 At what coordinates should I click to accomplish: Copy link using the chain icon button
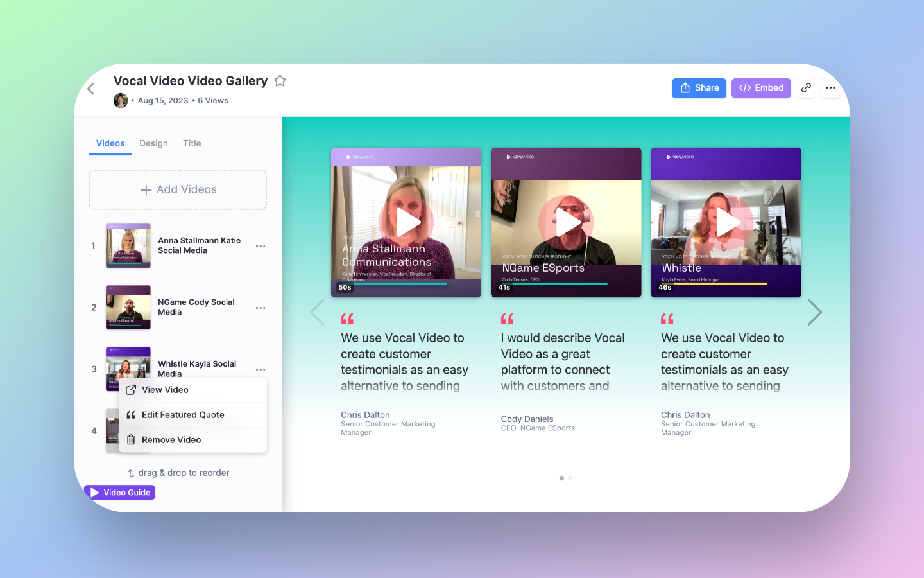point(806,88)
